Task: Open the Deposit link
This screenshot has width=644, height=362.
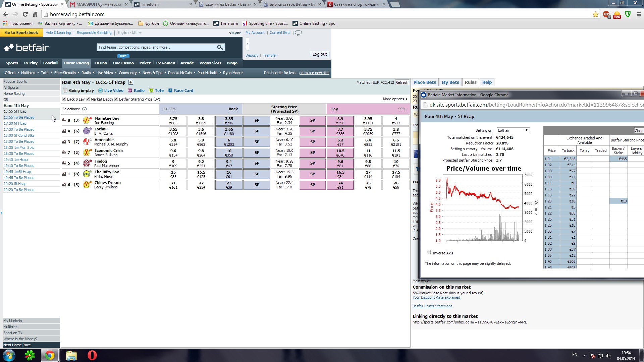Action: [x=252, y=55]
